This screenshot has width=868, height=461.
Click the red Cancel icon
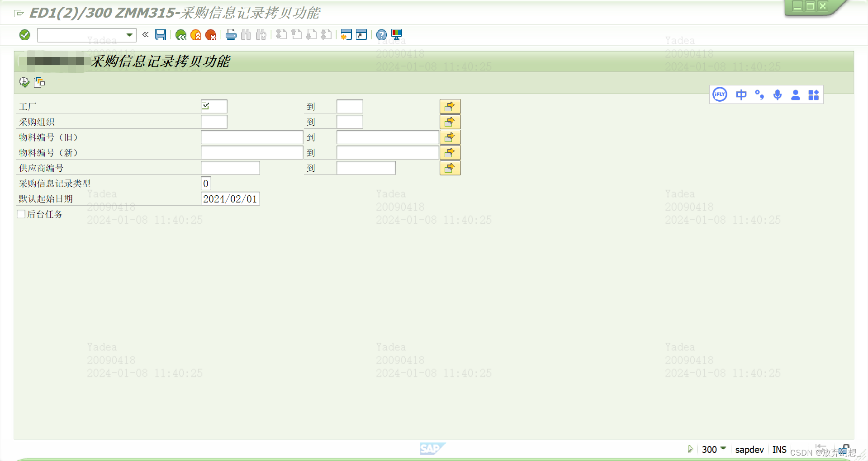coord(211,35)
